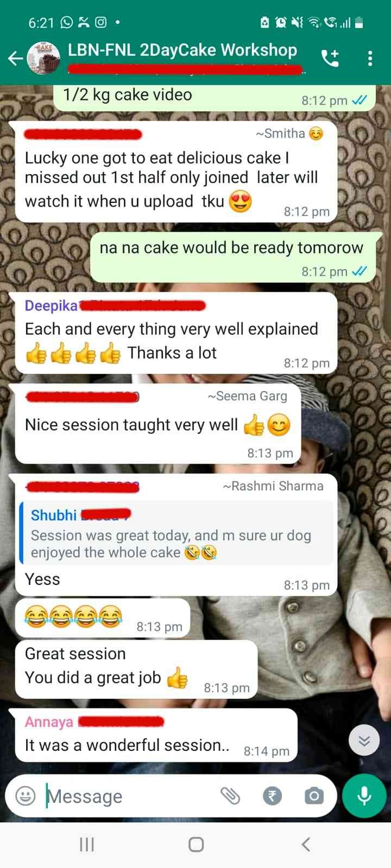Open the emoji picker in message bar
Viewport: 391px width, 868px height.
(25, 796)
